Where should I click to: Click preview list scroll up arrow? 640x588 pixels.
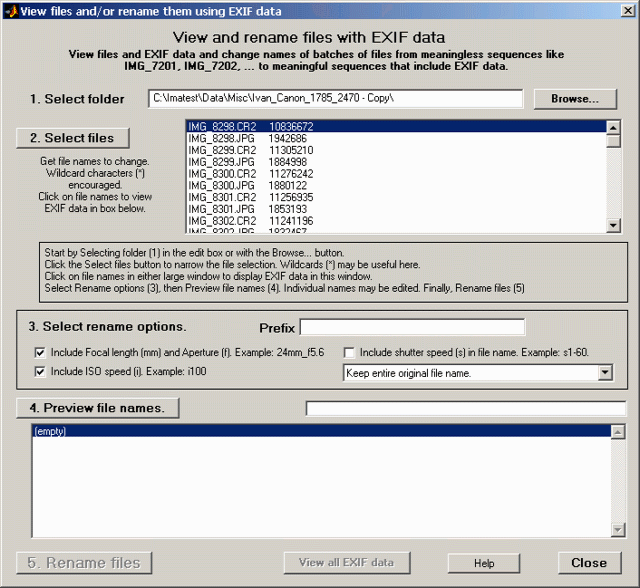click(618, 432)
